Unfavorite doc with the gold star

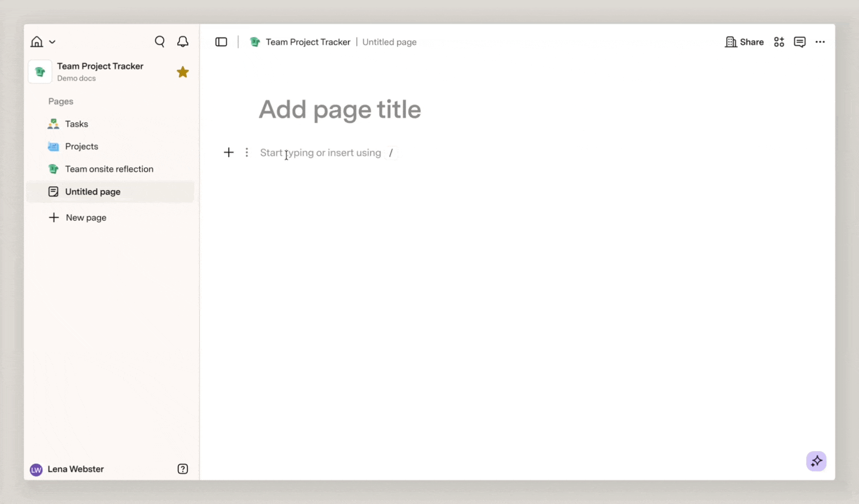coord(183,72)
